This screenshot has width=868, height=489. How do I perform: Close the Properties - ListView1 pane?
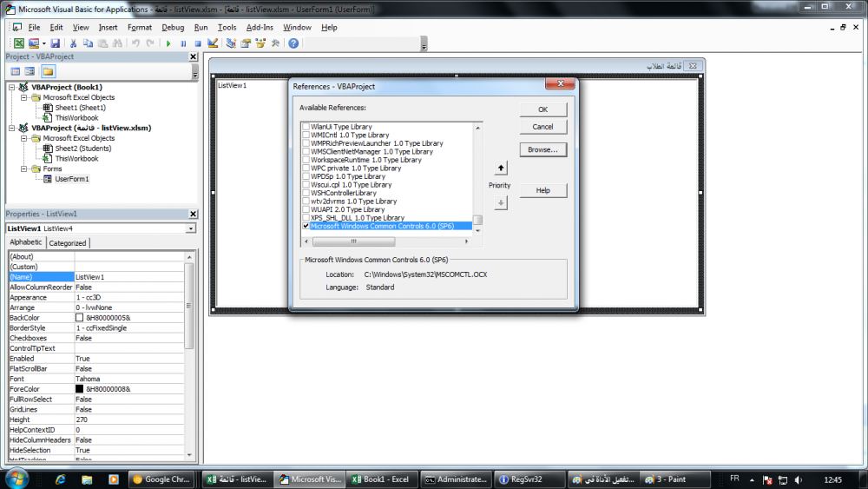coord(193,214)
